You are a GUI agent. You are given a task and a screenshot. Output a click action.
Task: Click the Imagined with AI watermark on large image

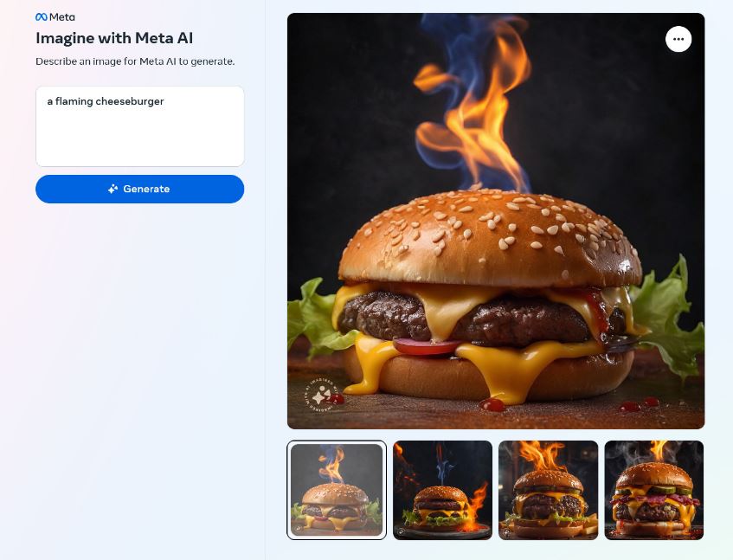[x=322, y=395]
